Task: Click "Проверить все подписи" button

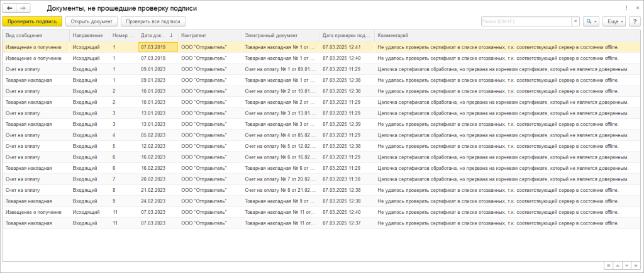Action: click(x=153, y=21)
